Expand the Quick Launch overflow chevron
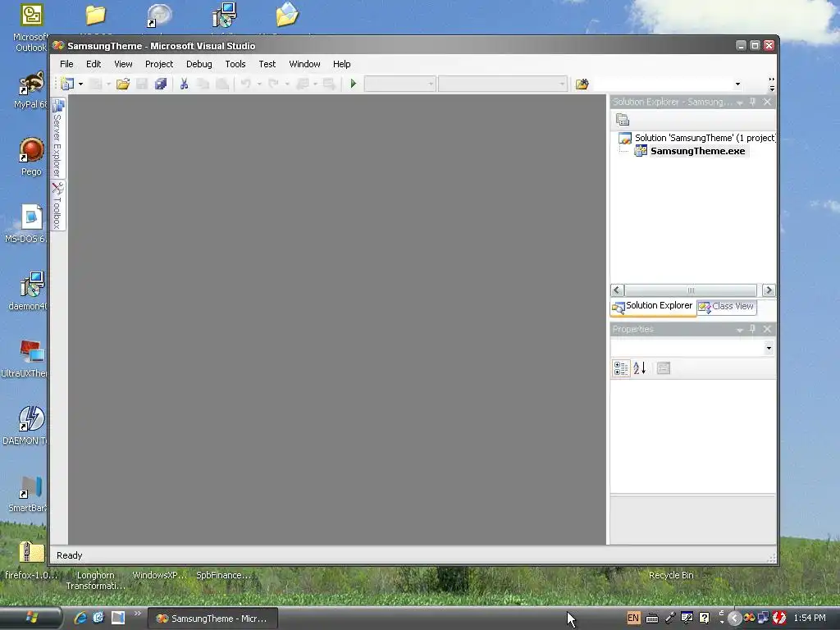The width and height of the screenshot is (840, 630). pos(137,614)
